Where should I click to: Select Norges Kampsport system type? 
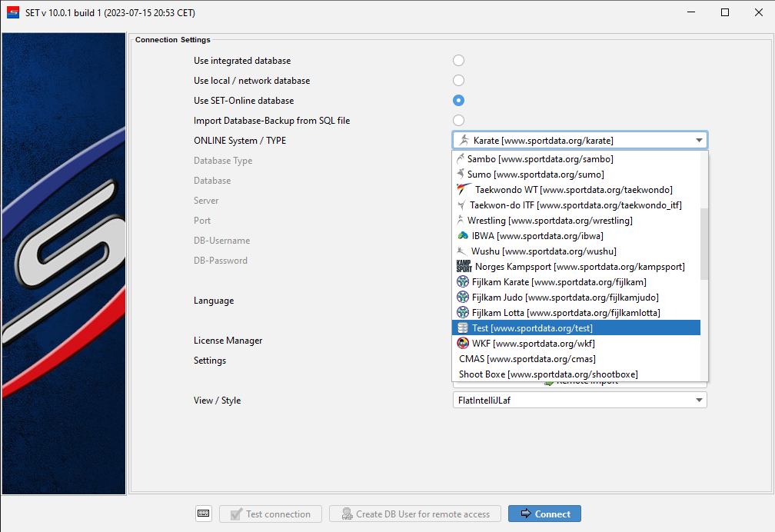point(577,267)
